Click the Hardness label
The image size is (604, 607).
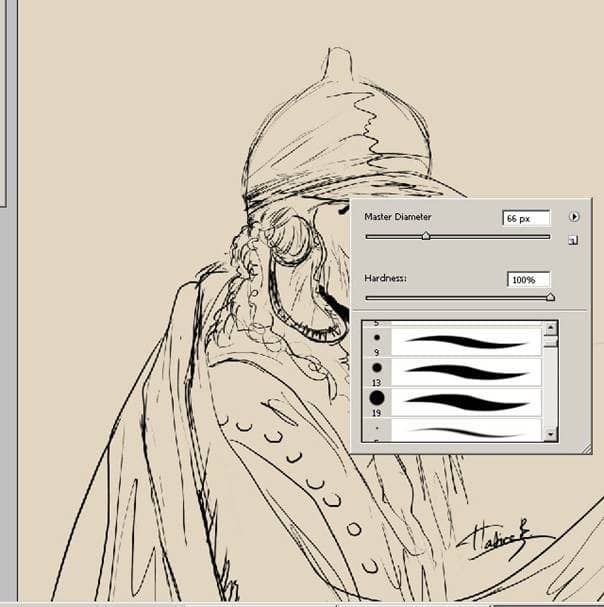point(385,278)
